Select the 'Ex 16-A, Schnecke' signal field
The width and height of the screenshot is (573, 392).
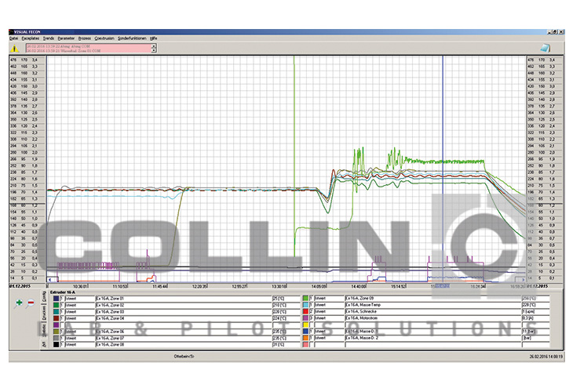(x=432, y=311)
